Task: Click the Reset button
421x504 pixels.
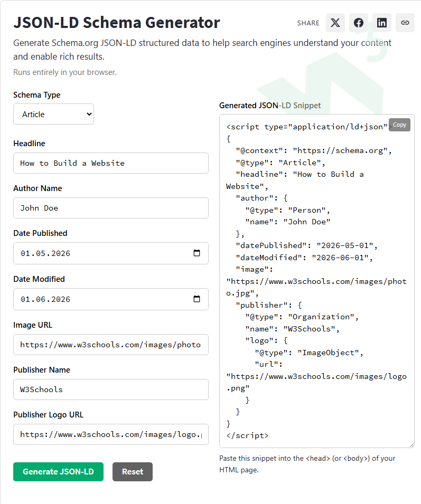Action: (133, 471)
